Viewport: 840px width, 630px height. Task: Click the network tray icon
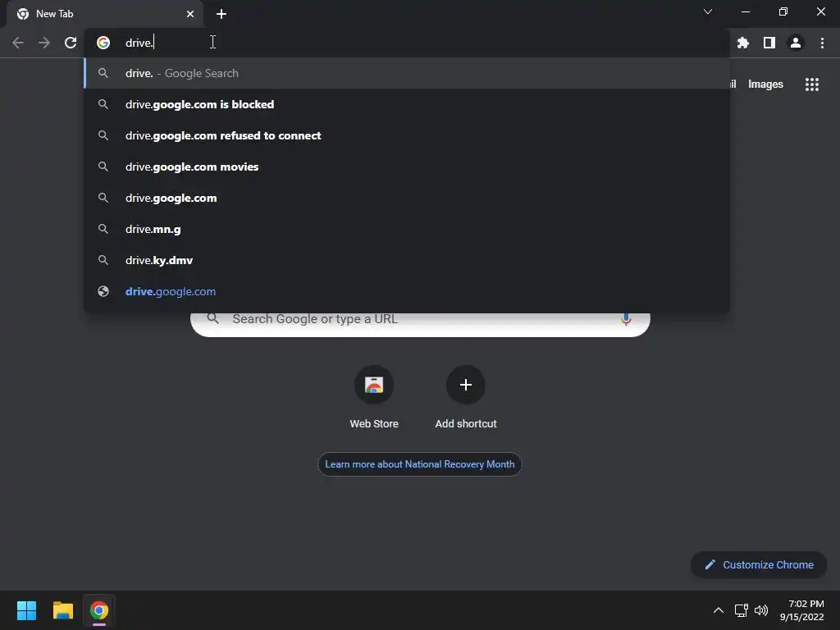[741, 610]
